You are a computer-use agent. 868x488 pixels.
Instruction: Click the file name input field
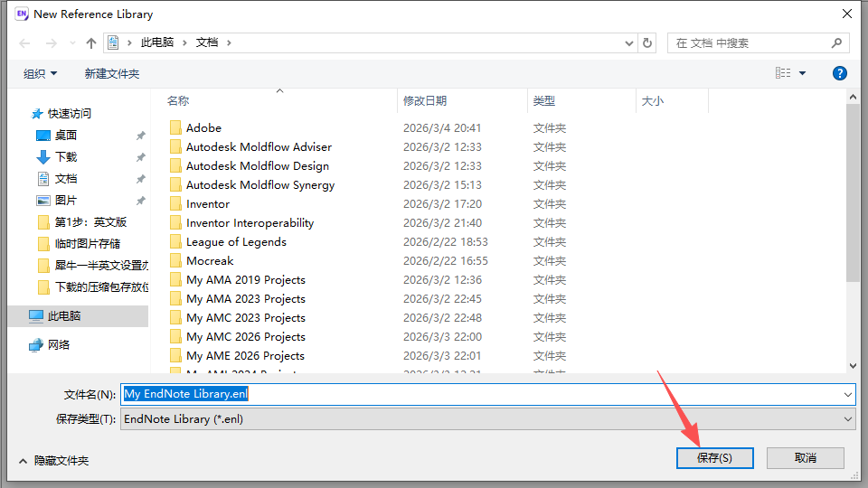coord(480,394)
